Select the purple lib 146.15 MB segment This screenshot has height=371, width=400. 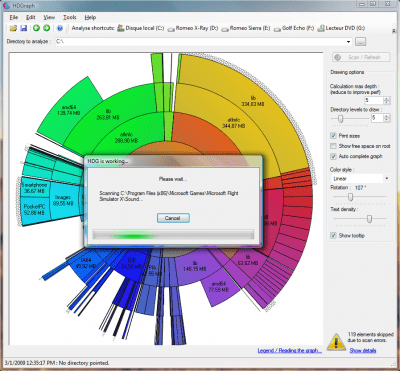(x=194, y=265)
